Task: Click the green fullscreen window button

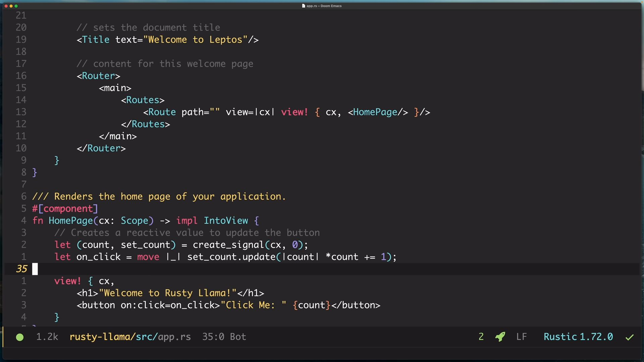Action: 16,6
